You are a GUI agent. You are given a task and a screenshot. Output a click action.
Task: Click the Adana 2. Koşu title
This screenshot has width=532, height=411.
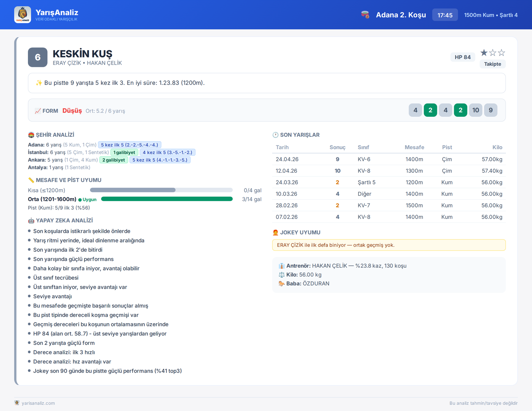pos(401,15)
